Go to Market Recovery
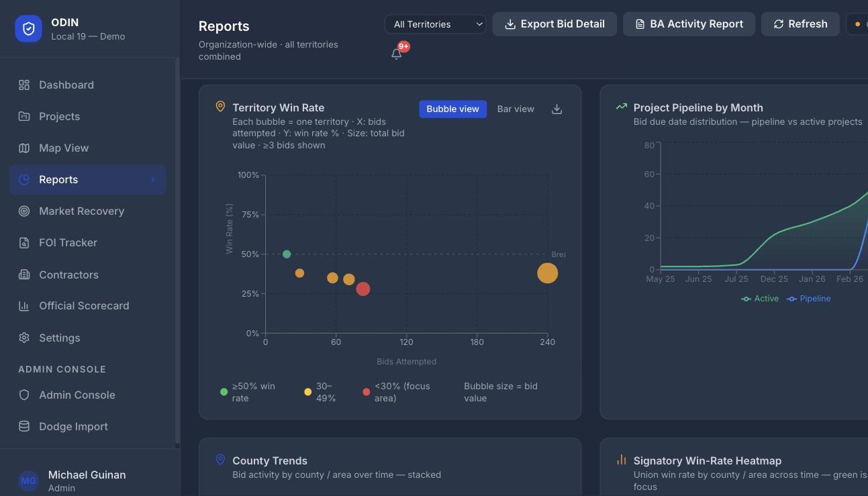 [88, 211]
